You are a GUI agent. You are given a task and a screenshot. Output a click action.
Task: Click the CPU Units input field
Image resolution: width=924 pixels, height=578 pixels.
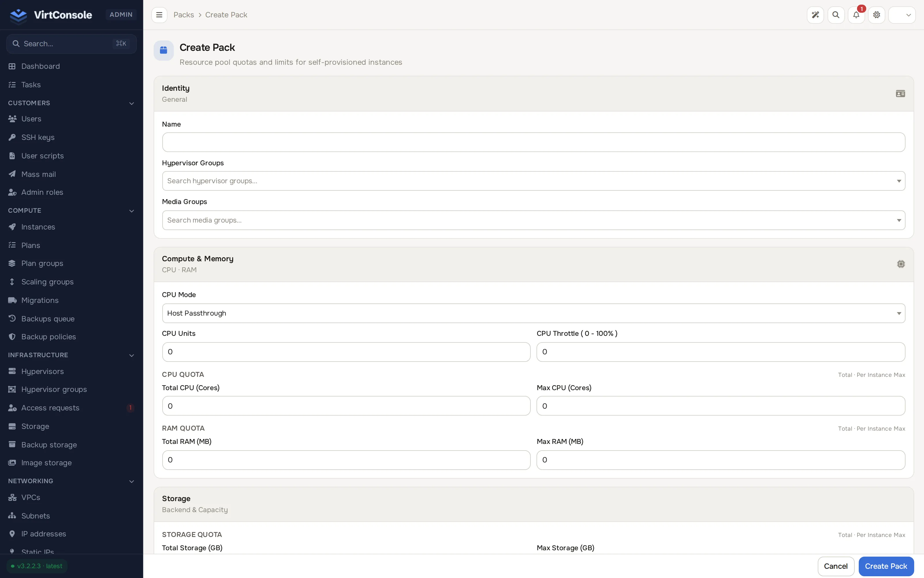[x=346, y=352]
